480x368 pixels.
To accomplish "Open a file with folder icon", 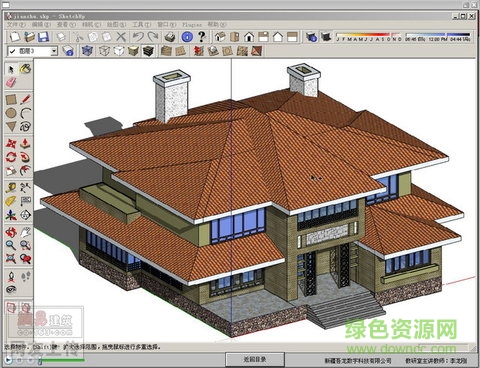I will tap(29, 37).
